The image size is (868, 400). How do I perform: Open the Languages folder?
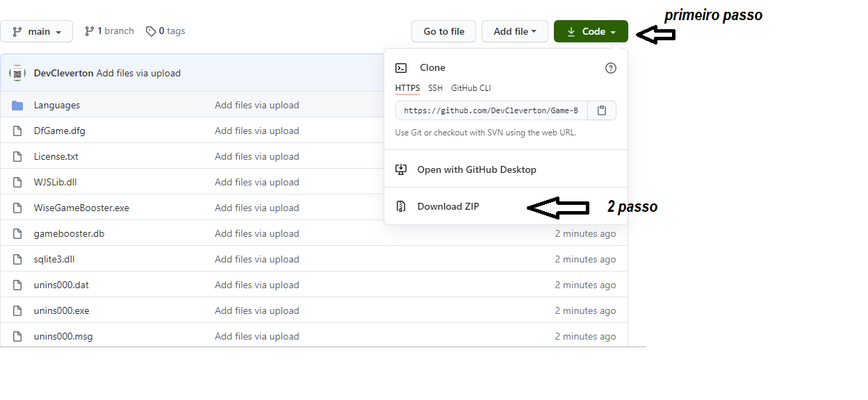click(x=57, y=105)
